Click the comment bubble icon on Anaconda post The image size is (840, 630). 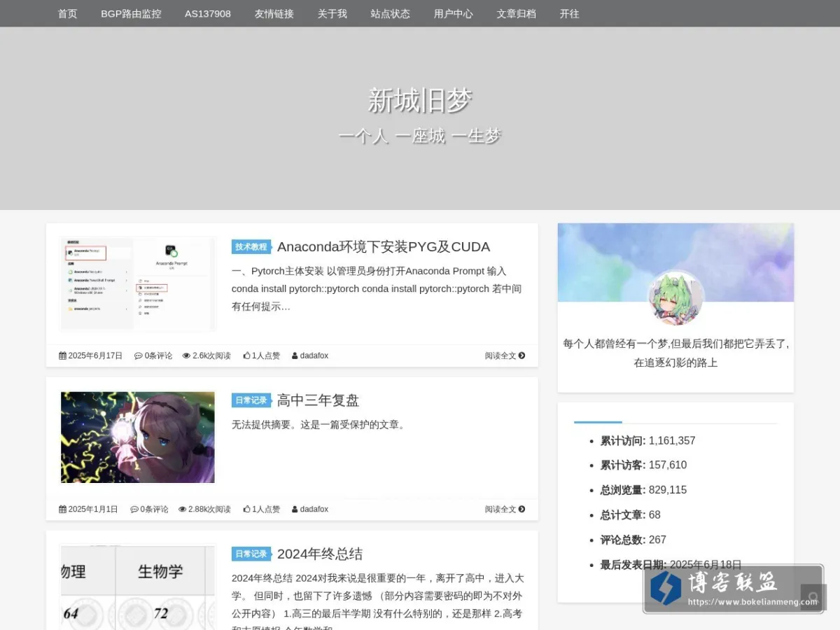138,356
